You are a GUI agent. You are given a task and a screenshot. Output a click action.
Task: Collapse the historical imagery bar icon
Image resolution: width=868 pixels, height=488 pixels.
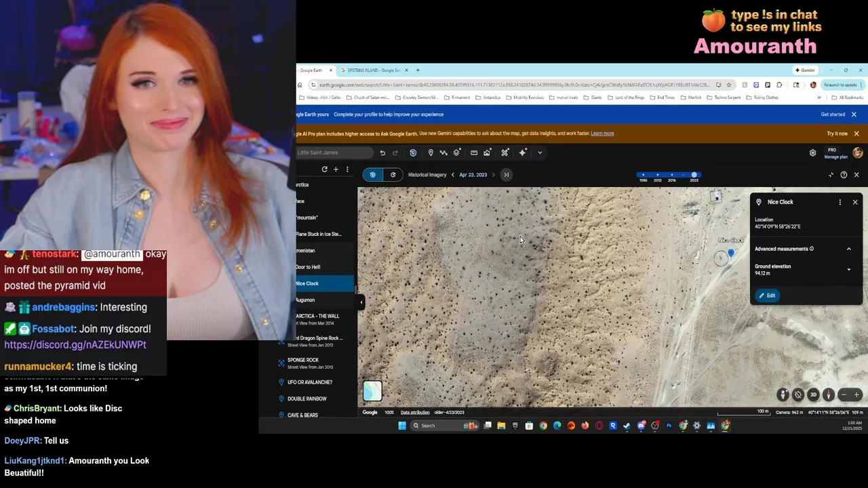831,175
